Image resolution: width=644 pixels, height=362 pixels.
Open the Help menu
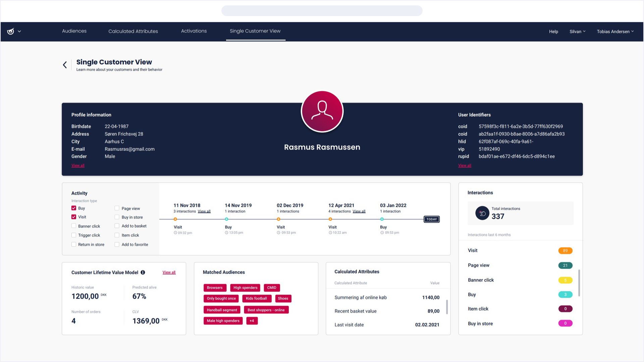click(x=553, y=31)
